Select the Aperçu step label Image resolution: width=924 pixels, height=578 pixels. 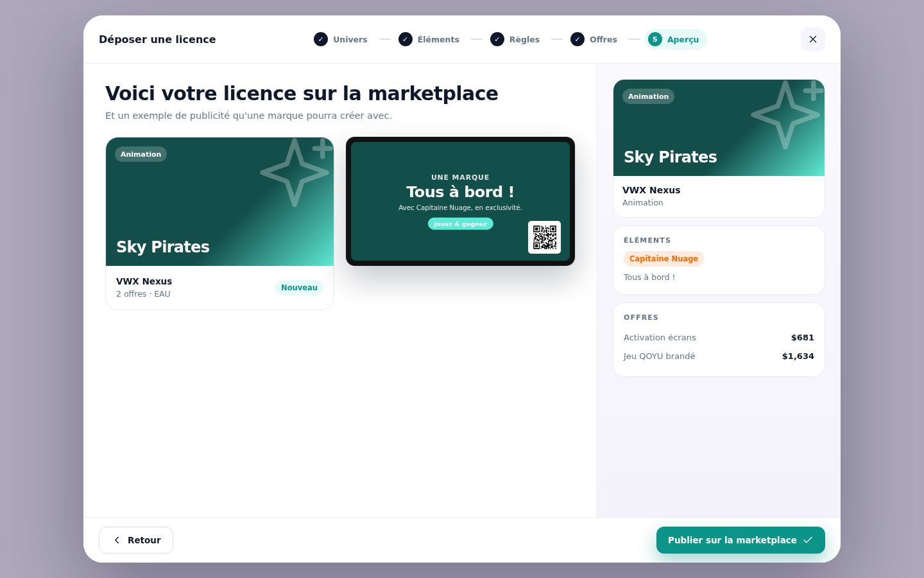[683, 39]
